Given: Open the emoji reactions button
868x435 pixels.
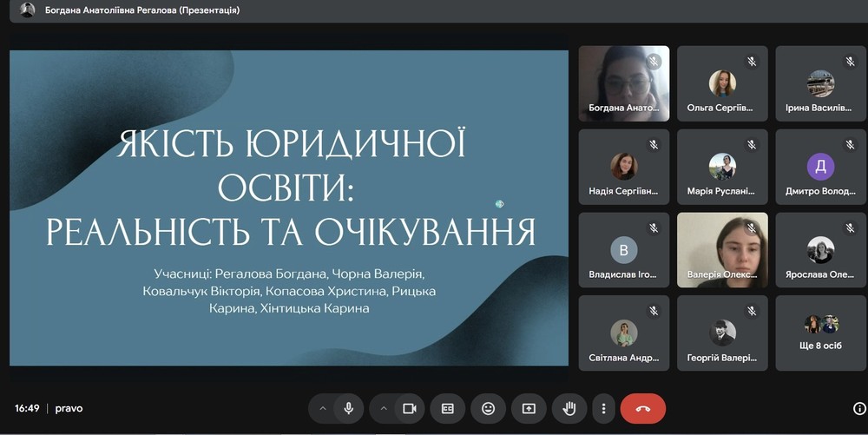Looking at the screenshot, I should click(x=488, y=408).
